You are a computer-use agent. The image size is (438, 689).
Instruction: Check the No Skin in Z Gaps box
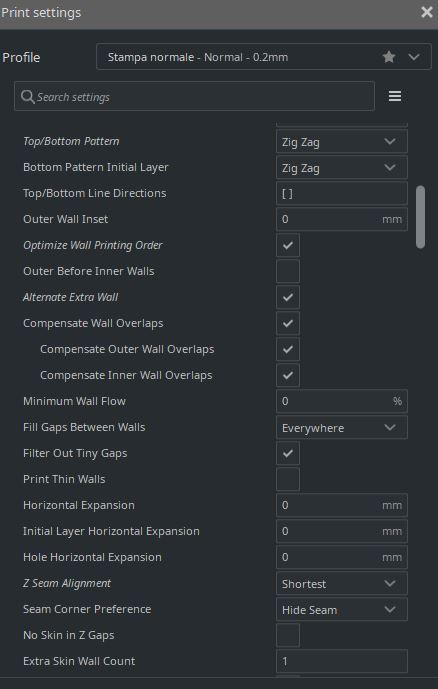point(288,635)
